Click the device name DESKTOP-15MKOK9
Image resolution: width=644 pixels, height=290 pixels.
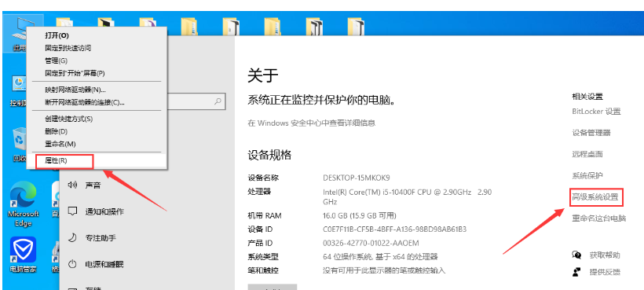356,178
